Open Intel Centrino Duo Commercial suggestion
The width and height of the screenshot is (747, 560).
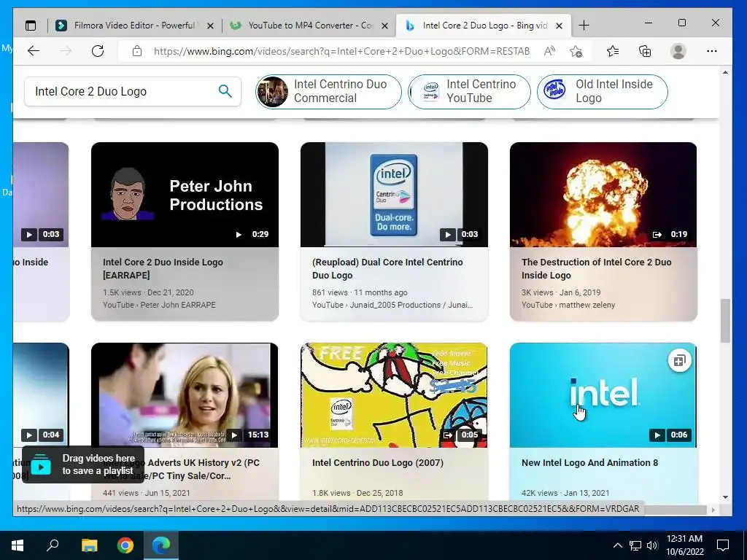click(x=329, y=91)
